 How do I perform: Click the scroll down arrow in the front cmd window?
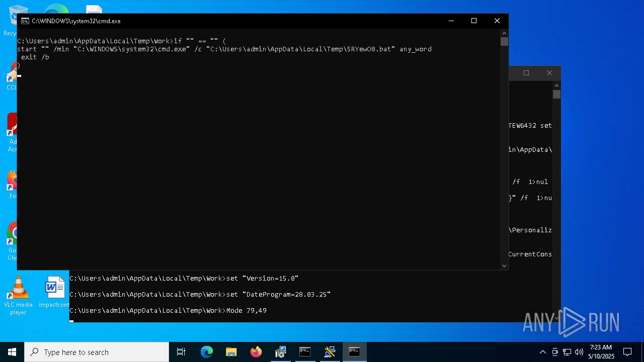(x=504, y=266)
